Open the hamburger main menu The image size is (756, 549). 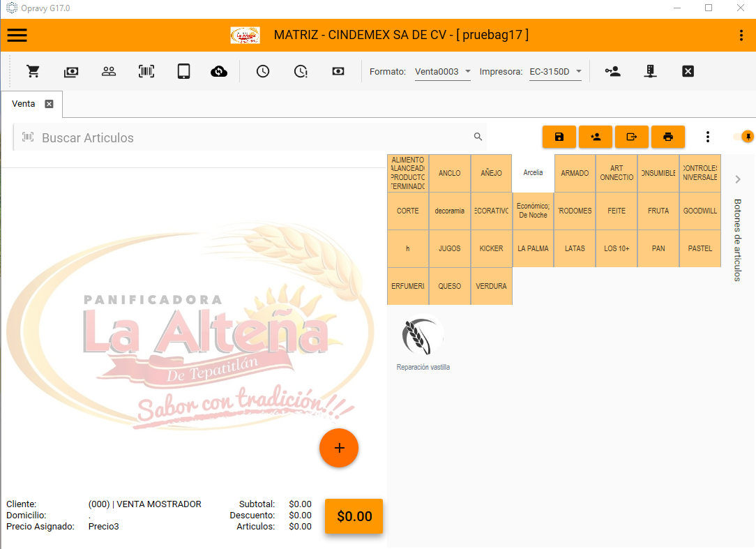[x=17, y=35]
